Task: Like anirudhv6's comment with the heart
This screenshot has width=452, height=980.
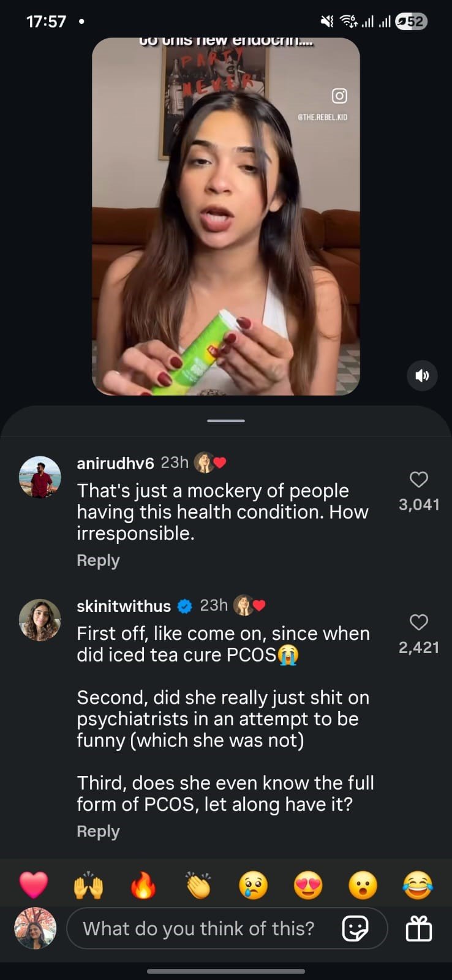Action: (x=419, y=480)
